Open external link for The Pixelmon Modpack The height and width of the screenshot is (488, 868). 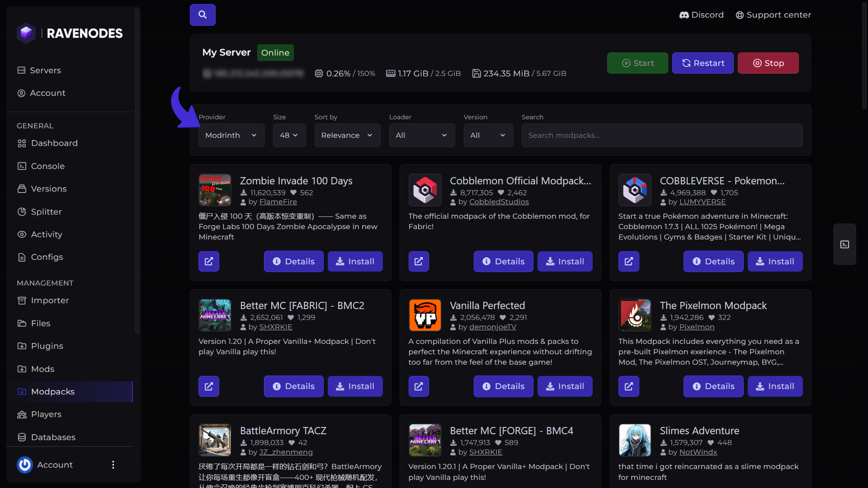[629, 386]
